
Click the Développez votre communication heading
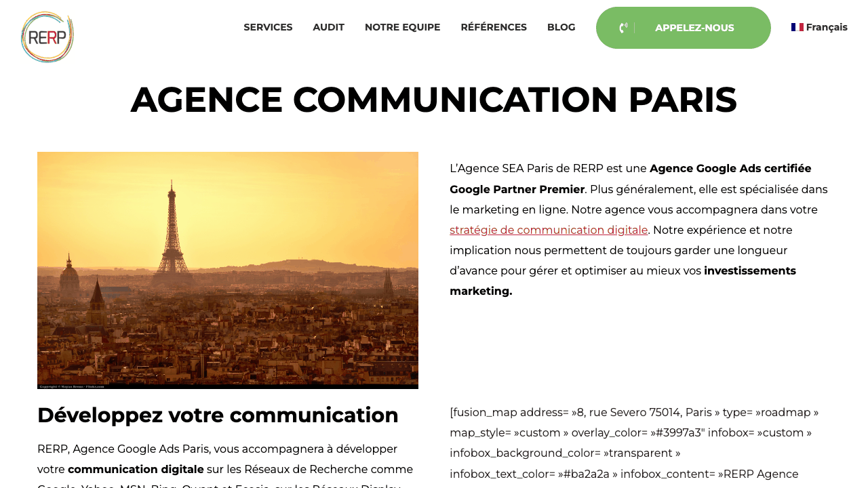(x=218, y=415)
